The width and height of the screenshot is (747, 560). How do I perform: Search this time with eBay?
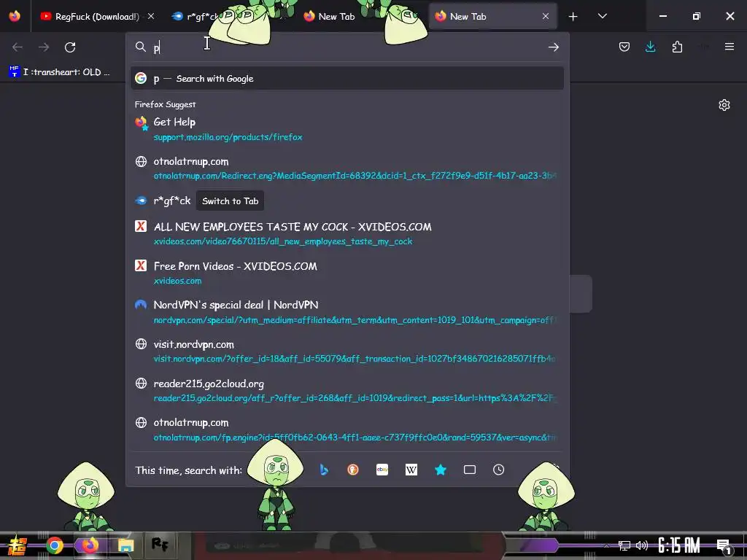[382, 470]
